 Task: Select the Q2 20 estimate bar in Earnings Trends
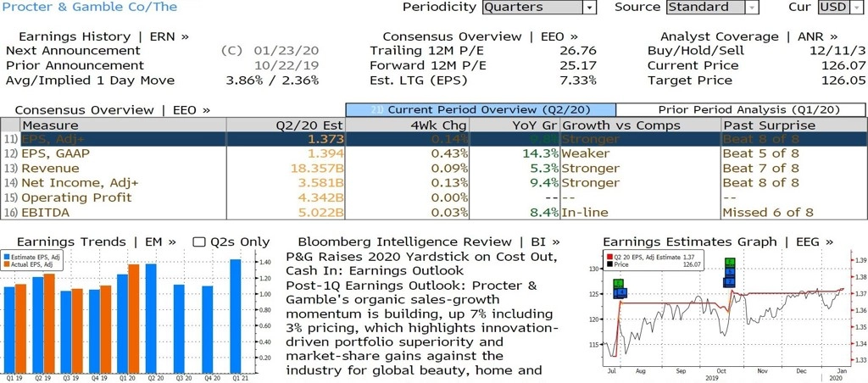[x=151, y=318]
